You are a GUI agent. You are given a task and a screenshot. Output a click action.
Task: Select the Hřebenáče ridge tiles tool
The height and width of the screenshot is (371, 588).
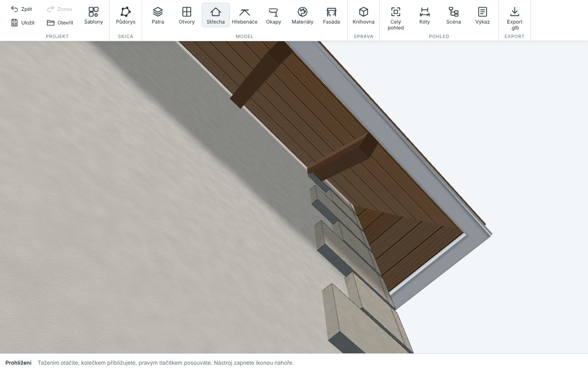tap(245, 15)
